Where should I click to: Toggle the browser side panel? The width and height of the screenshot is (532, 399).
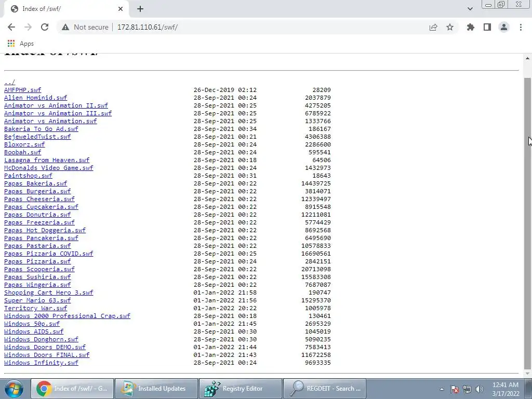pyautogui.click(x=487, y=27)
